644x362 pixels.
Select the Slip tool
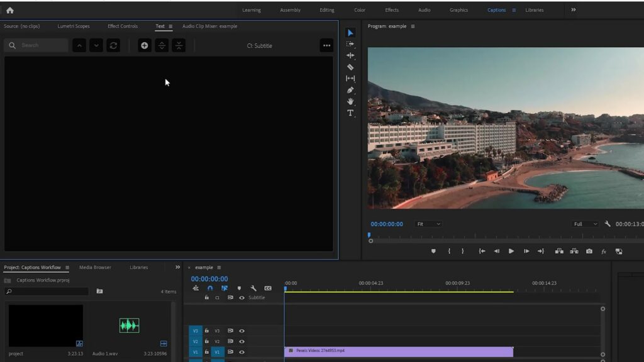[x=350, y=79]
